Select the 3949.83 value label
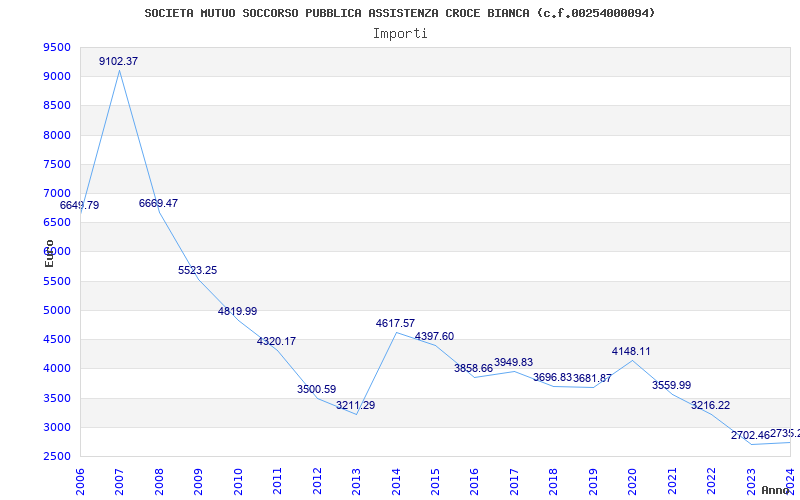Screen dimensions: 800x500 pos(513,363)
